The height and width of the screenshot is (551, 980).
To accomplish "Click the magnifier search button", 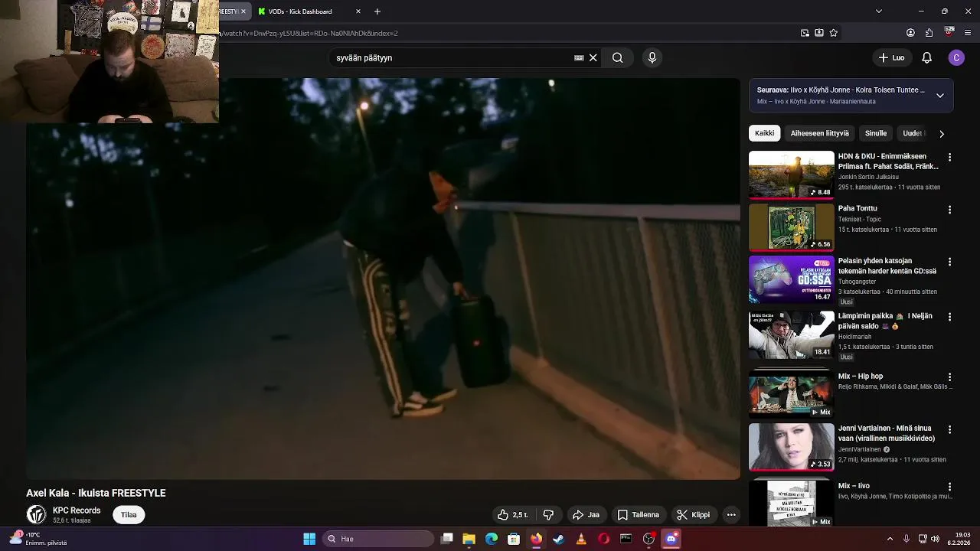I will [617, 57].
